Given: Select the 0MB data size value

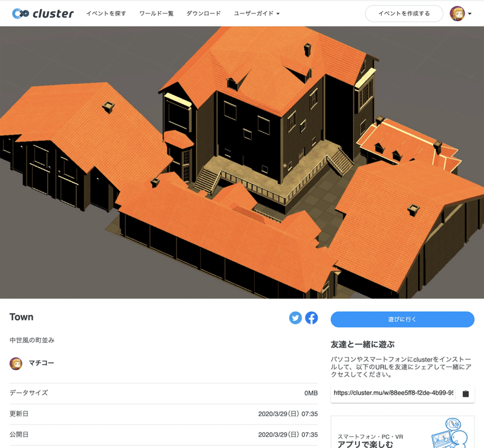Looking at the screenshot, I should (x=311, y=393).
